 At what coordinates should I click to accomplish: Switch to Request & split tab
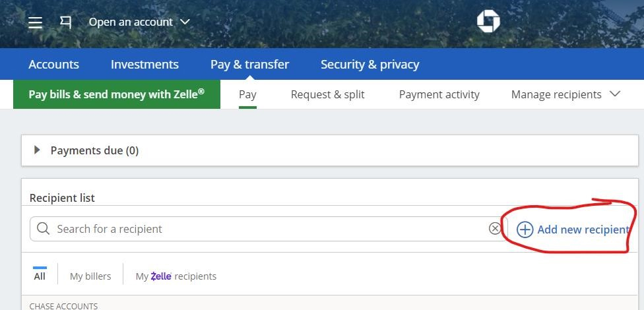click(327, 94)
